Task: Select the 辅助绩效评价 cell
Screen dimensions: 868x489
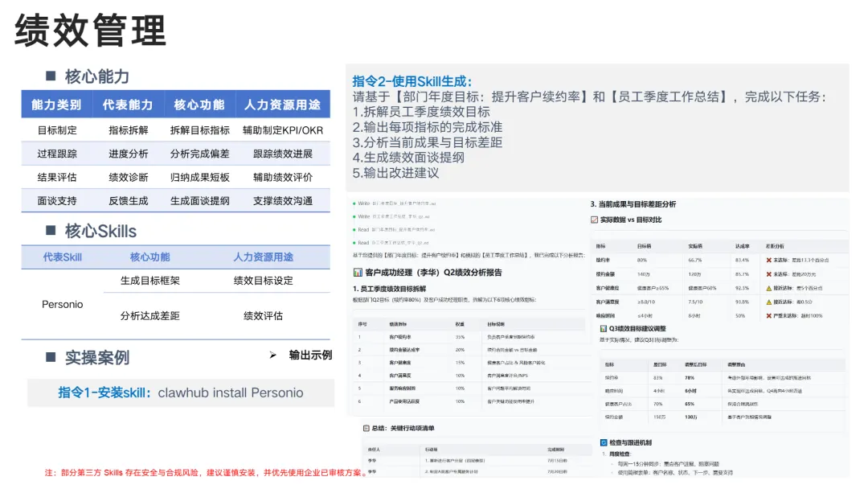Action: (283, 177)
